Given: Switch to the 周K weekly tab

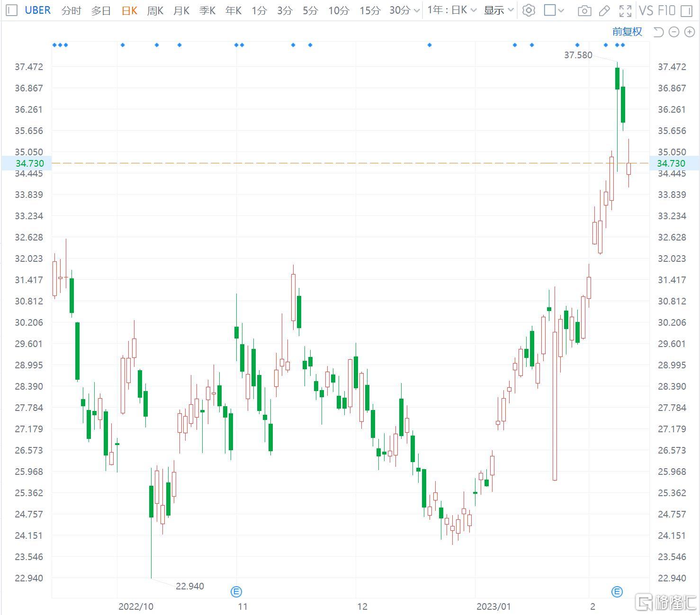Looking at the screenshot, I should pos(155,10).
